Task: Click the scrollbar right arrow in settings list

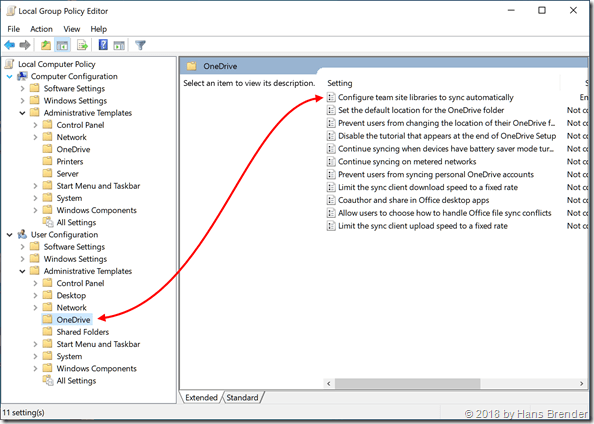Action: point(581,383)
